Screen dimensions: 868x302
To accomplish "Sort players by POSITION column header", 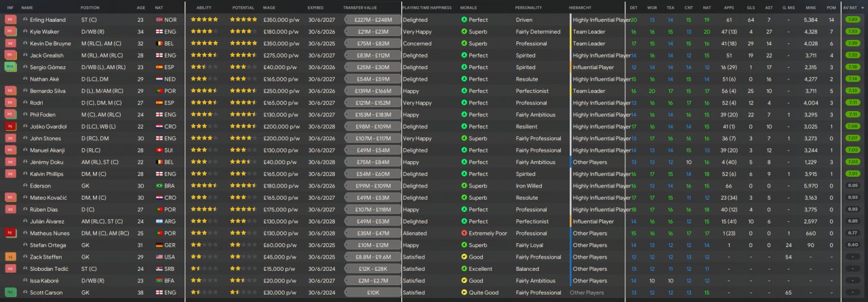I will [x=90, y=7].
